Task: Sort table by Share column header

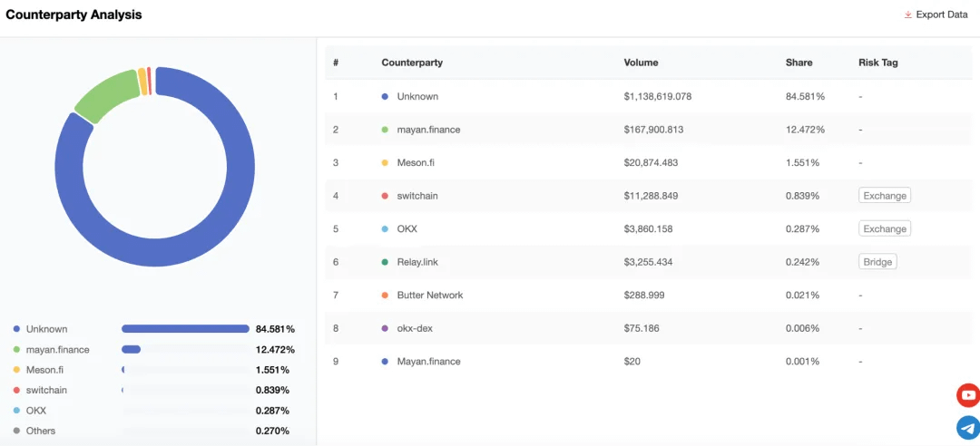Action: coord(799,63)
